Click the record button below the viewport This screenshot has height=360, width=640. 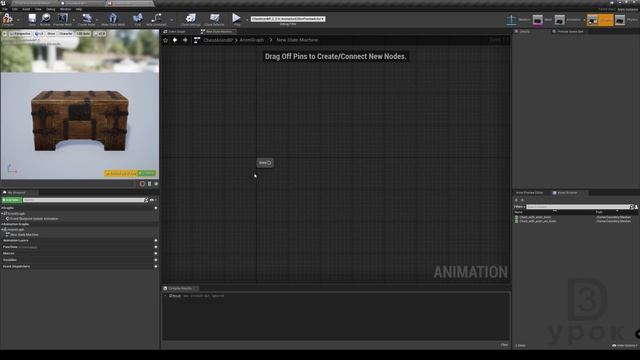[x=142, y=184]
